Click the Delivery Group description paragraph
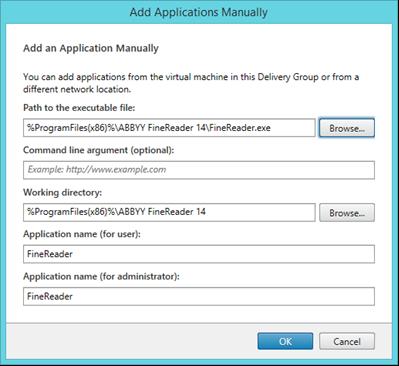 click(191, 83)
